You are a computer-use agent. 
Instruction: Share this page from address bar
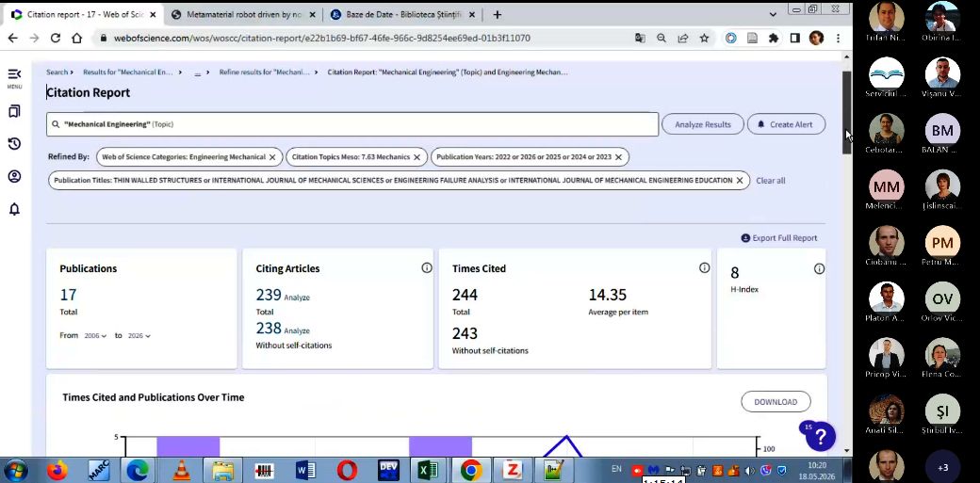pos(683,38)
